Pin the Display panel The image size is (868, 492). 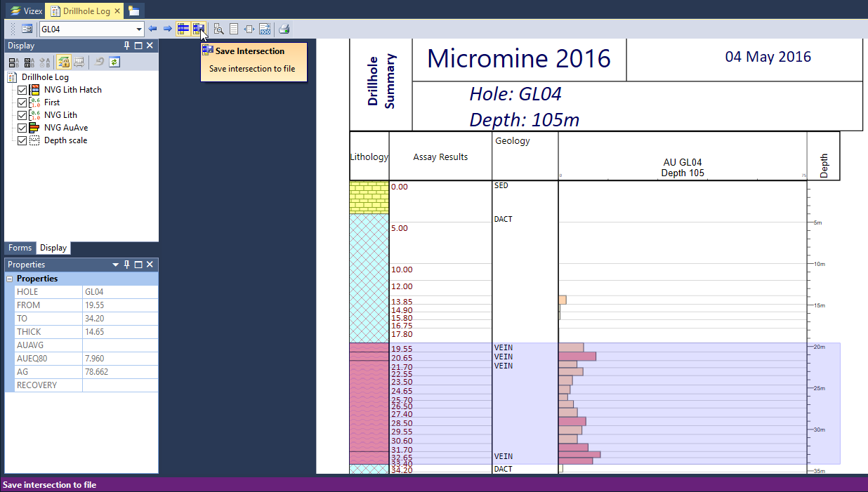(x=127, y=46)
